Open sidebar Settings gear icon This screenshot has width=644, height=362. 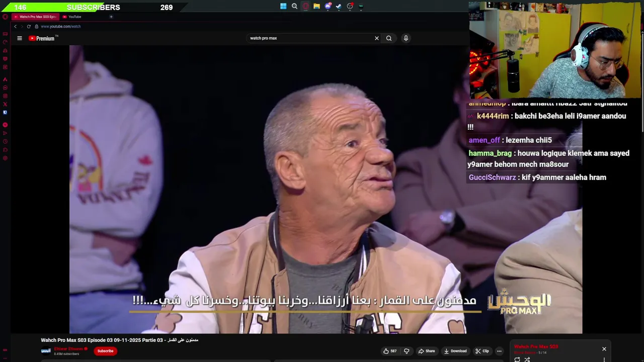click(x=5, y=158)
